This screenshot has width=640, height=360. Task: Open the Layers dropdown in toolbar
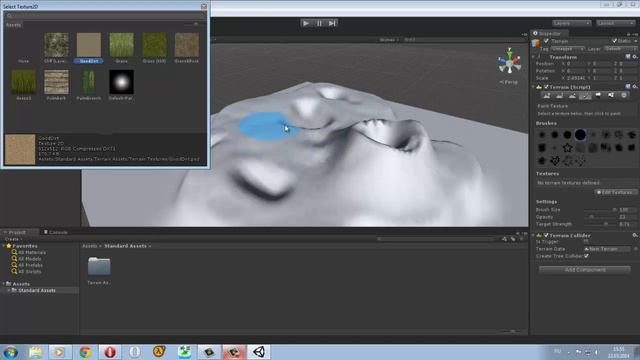571,23
